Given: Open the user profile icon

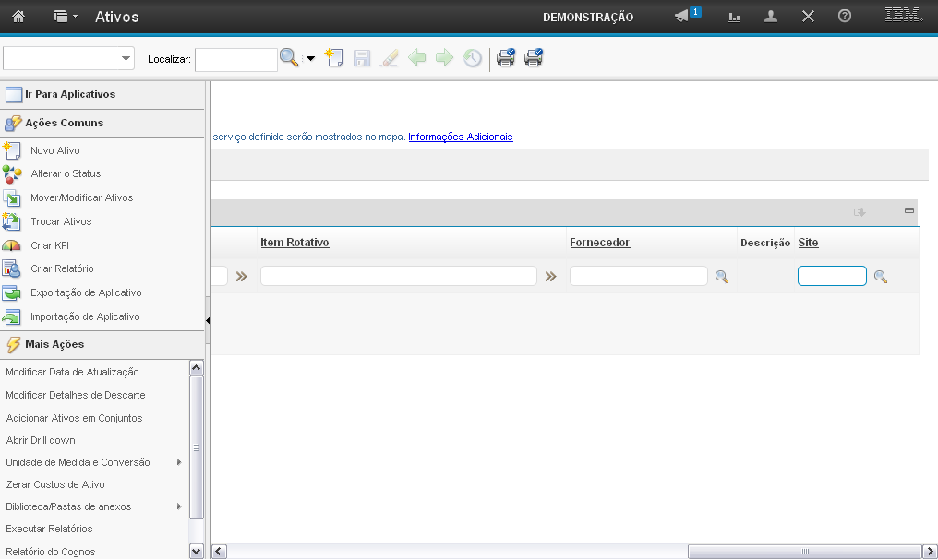Looking at the screenshot, I should [x=771, y=17].
